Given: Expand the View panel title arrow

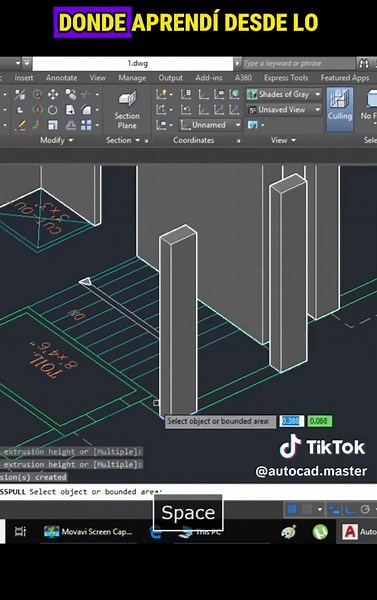Looking at the screenshot, I should coord(293,140).
